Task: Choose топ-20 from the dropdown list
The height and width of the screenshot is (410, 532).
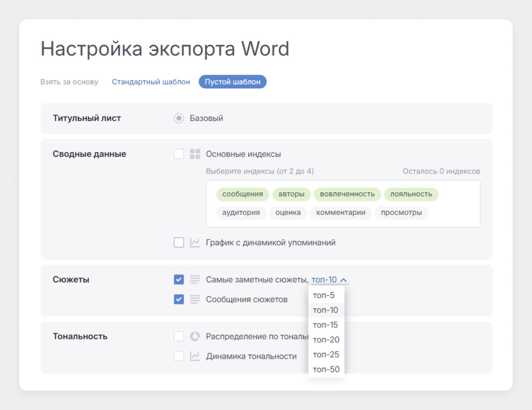Action: tap(326, 340)
